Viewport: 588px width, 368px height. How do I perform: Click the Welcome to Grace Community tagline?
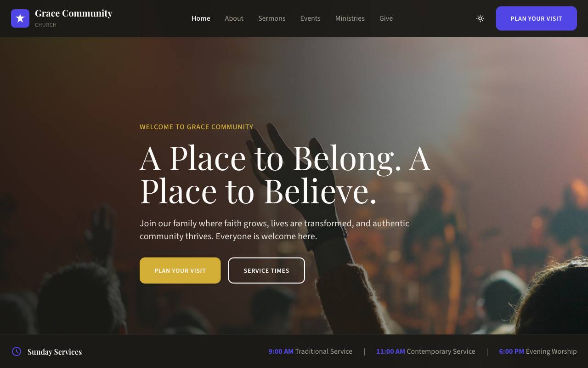197,127
